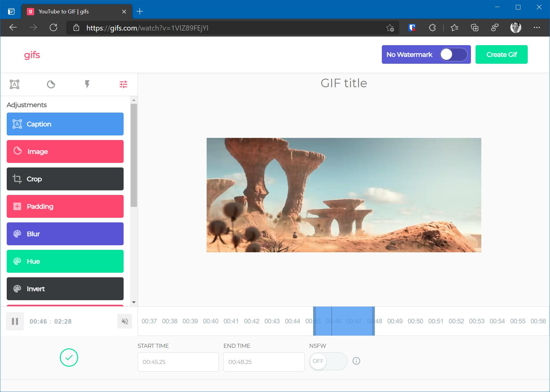Viewport: 550px width, 392px height.
Task: Click the address bar URL
Action: (x=147, y=28)
